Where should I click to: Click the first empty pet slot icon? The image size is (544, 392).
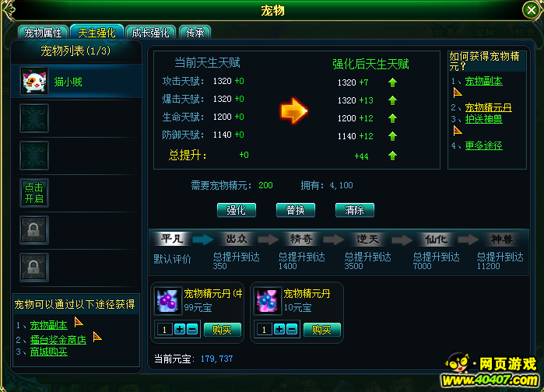coord(34,118)
